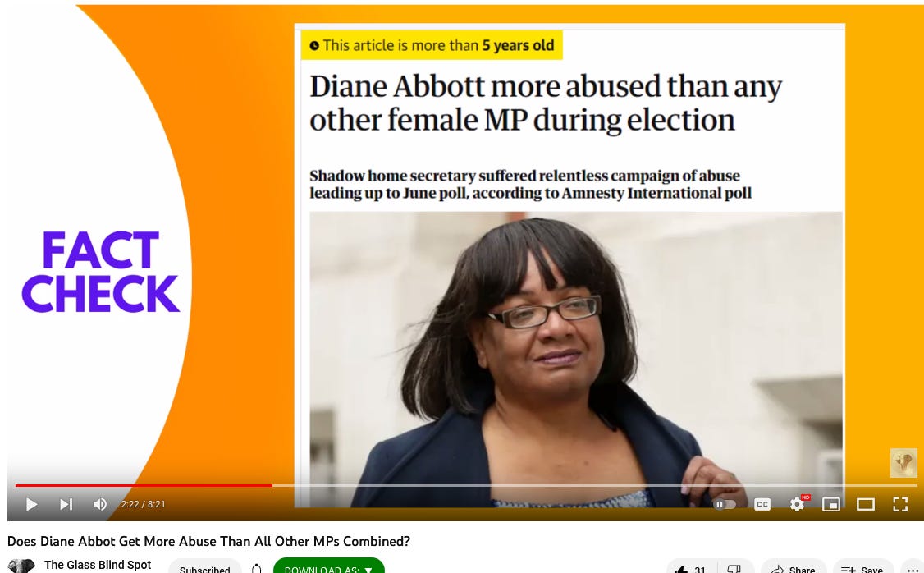This screenshot has width=924, height=573.
Task: Like the video with thumbs up
Action: click(691, 569)
